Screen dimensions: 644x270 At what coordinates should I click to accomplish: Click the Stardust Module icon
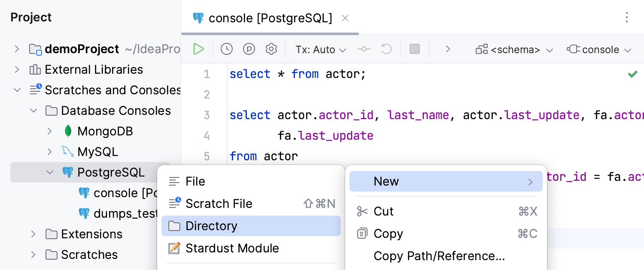(174, 248)
